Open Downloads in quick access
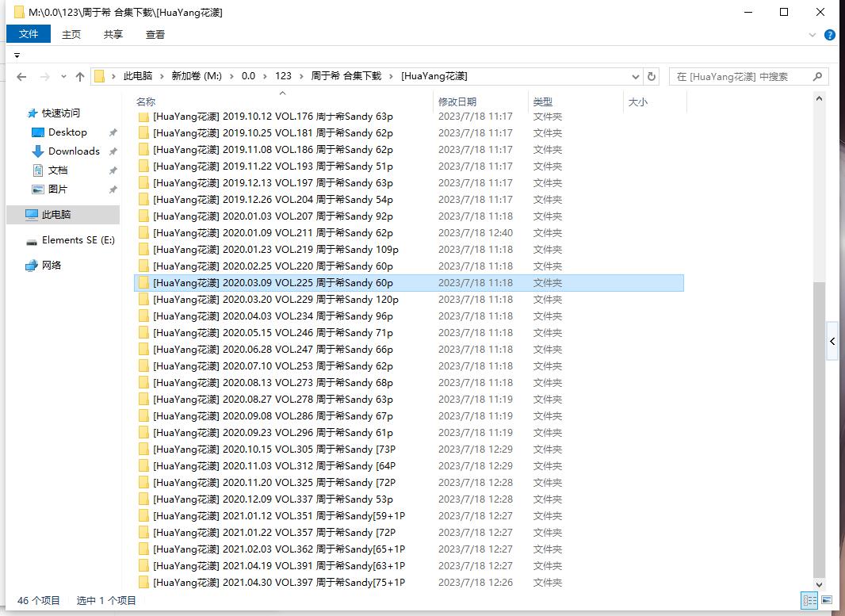Screen dimensions: 845x616 pyautogui.click(x=74, y=151)
